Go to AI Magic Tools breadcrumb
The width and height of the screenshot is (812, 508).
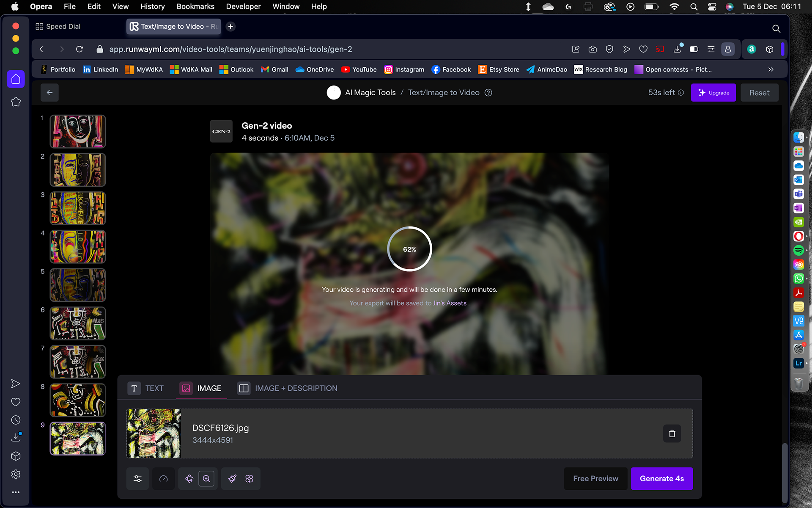[x=370, y=93]
